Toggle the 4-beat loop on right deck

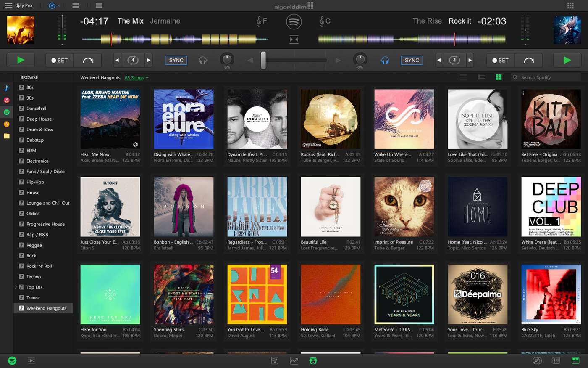pyautogui.click(x=454, y=60)
